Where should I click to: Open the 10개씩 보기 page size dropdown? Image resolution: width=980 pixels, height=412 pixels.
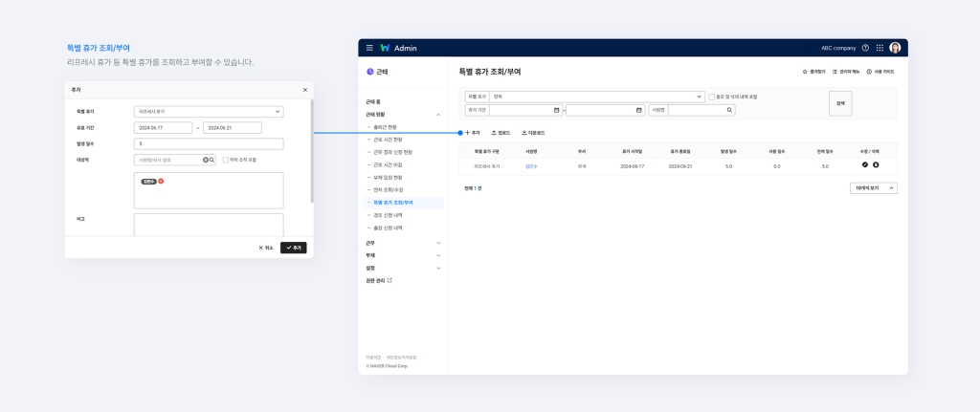[x=873, y=188]
